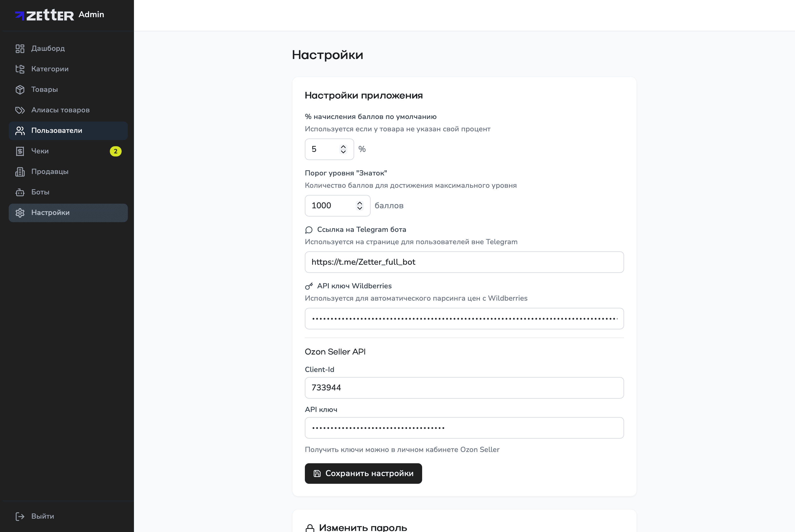Select the Алиасы товаров tag icon
The image size is (795, 532).
click(x=20, y=110)
